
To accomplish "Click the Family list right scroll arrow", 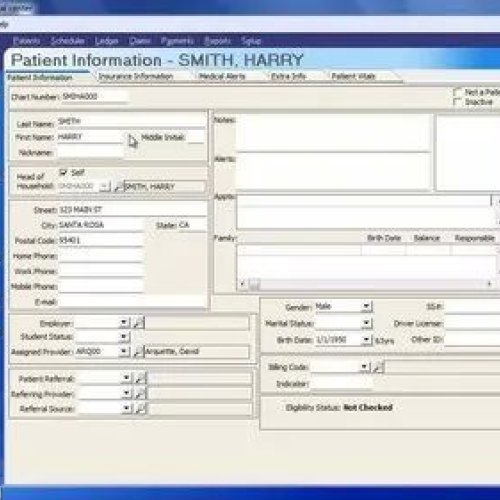I will [x=489, y=284].
